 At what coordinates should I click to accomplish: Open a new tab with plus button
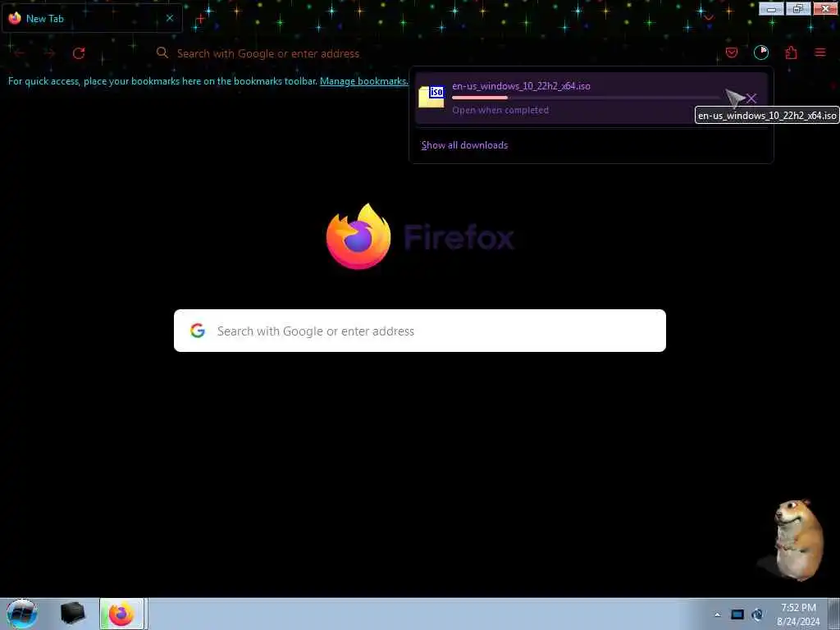coord(200,19)
